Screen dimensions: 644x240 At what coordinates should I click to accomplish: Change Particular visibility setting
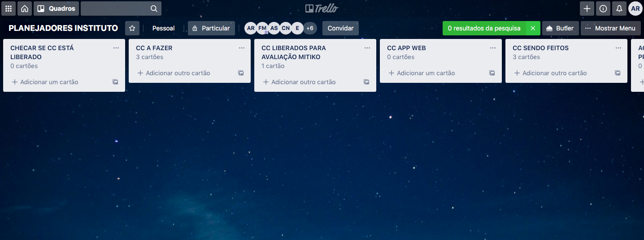point(211,28)
